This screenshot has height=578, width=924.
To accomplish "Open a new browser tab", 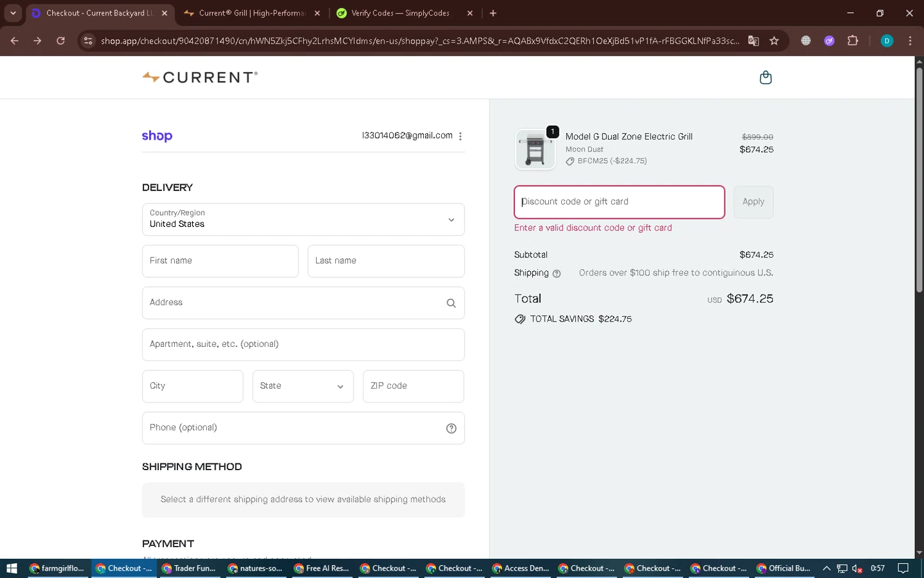I will pyautogui.click(x=493, y=13).
